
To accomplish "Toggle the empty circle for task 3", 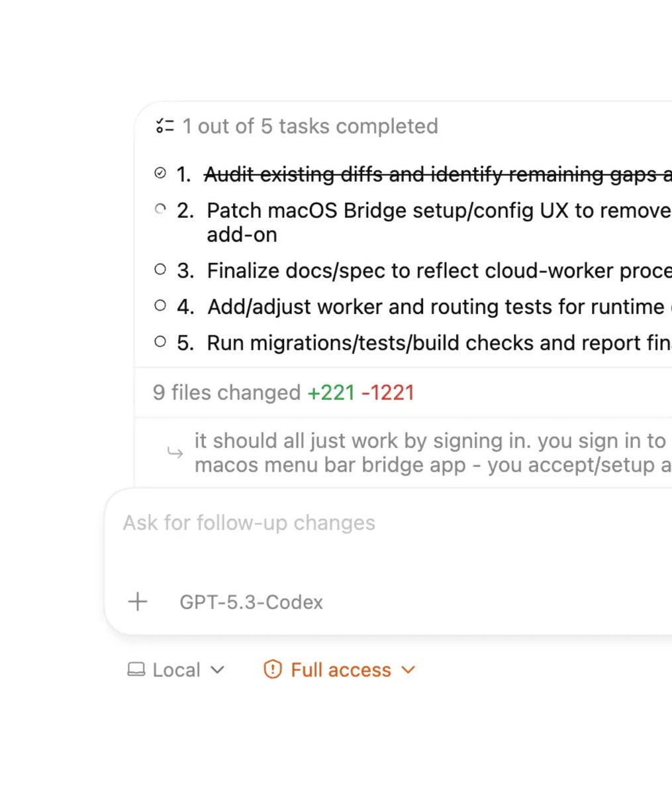I will 160,270.
